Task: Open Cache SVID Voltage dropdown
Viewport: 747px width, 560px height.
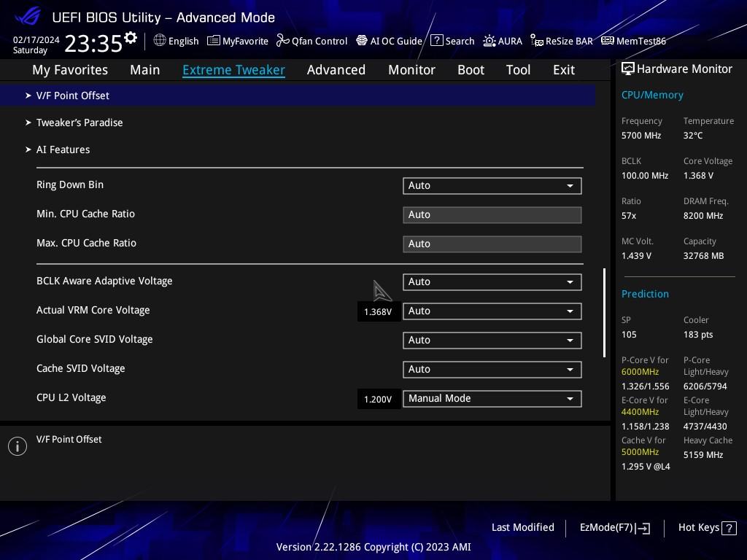Action: click(492, 370)
